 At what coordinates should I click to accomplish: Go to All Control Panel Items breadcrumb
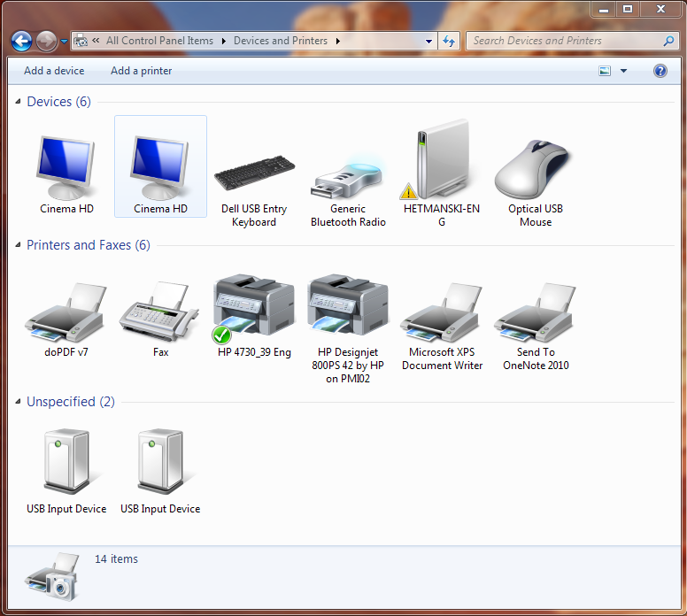pos(159,41)
